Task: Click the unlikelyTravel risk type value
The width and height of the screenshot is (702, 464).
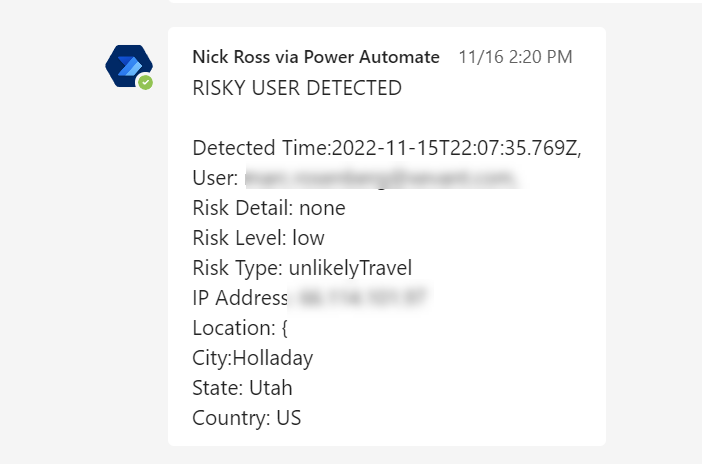Action: tap(350, 268)
